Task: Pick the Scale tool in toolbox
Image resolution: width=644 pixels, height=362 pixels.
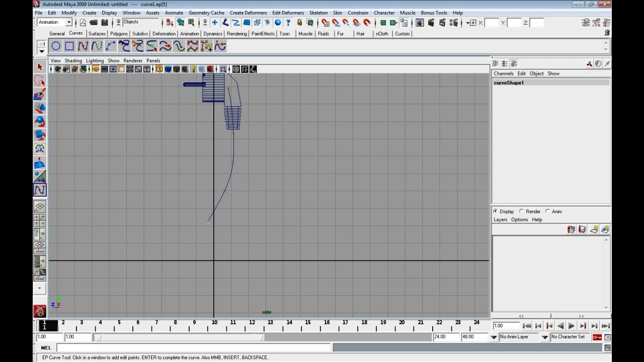Action: [x=40, y=135]
